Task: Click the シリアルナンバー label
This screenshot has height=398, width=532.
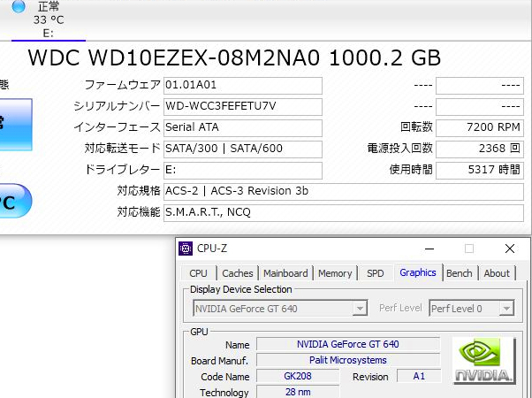Action: pyautogui.click(x=117, y=106)
